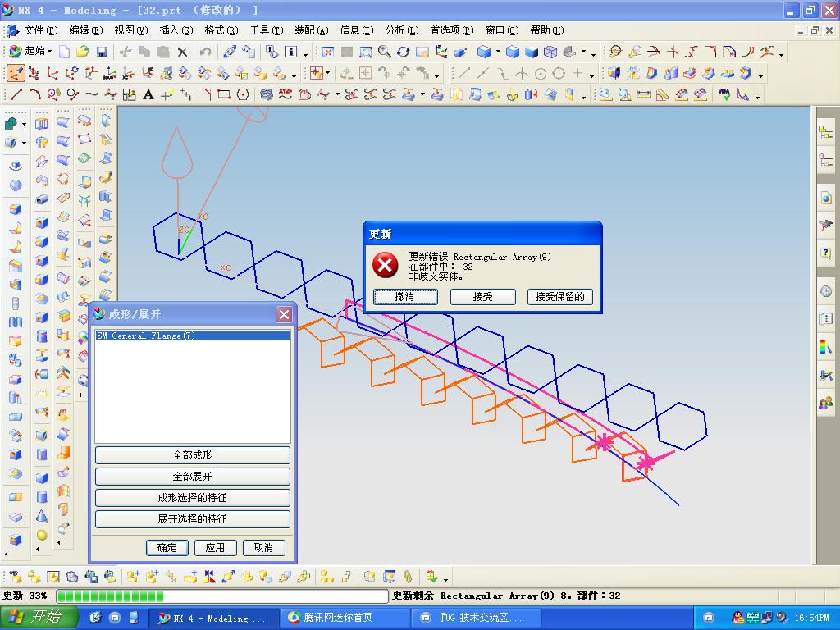Image resolution: width=840 pixels, height=630 pixels.
Task: Click the Part Navigator icon in right sidebar
Action: (825, 160)
